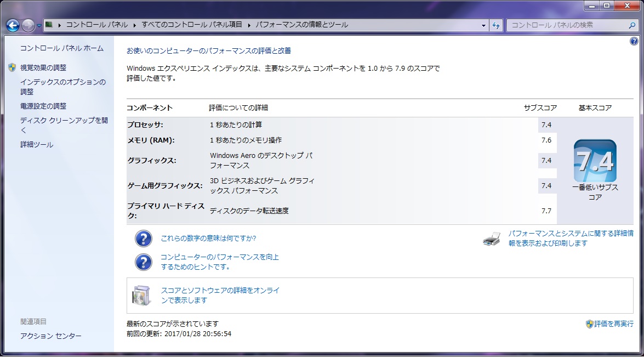
Task: Click the ゲーム用グラフィックス subscore 7.4
Action: pyautogui.click(x=546, y=186)
